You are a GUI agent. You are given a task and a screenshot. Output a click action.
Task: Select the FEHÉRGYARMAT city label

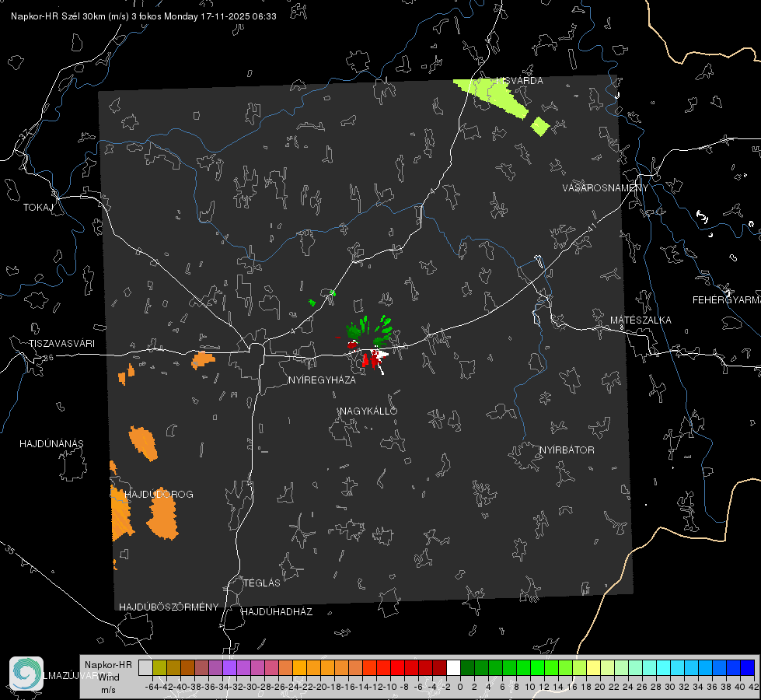coord(727,299)
